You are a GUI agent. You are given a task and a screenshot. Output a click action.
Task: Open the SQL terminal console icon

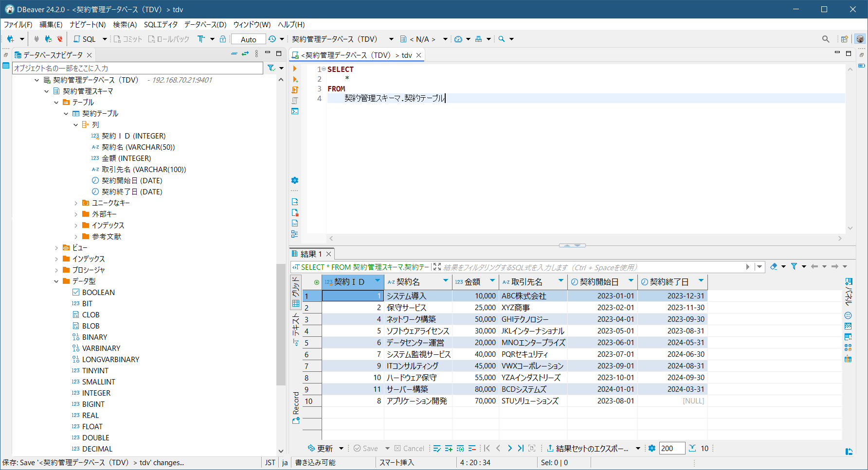point(295,111)
